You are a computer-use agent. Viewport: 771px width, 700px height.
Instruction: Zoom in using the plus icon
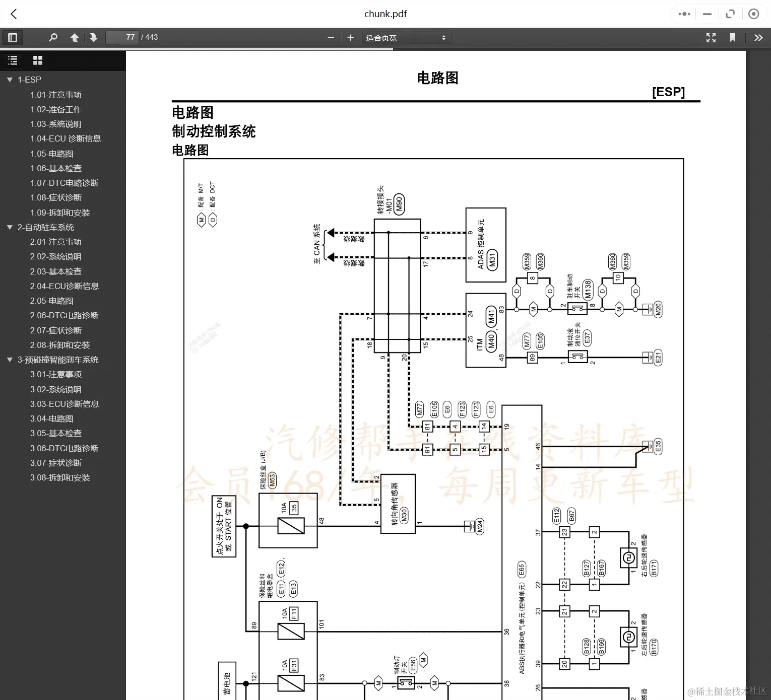coord(350,37)
